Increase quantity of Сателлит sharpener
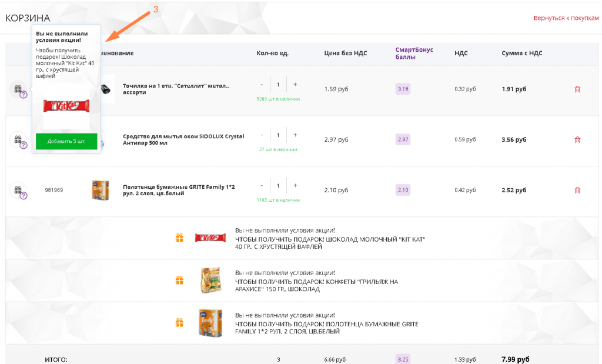 click(295, 85)
